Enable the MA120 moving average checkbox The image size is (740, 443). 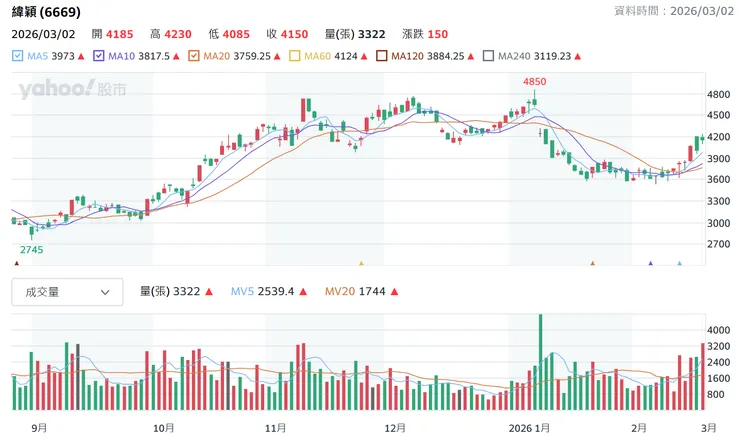point(381,56)
